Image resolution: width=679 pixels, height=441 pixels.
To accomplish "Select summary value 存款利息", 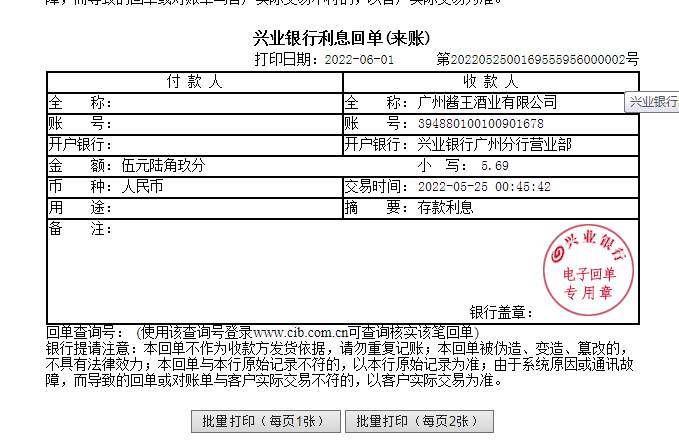I will (x=445, y=208).
